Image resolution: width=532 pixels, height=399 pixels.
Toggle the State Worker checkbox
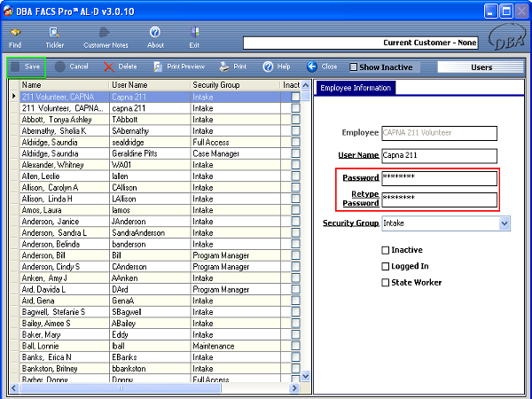click(386, 283)
